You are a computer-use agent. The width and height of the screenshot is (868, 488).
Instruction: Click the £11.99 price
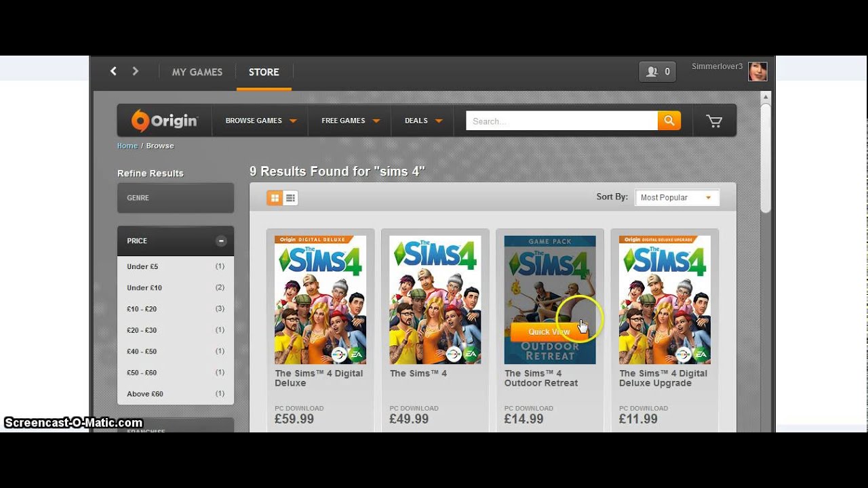coord(638,419)
